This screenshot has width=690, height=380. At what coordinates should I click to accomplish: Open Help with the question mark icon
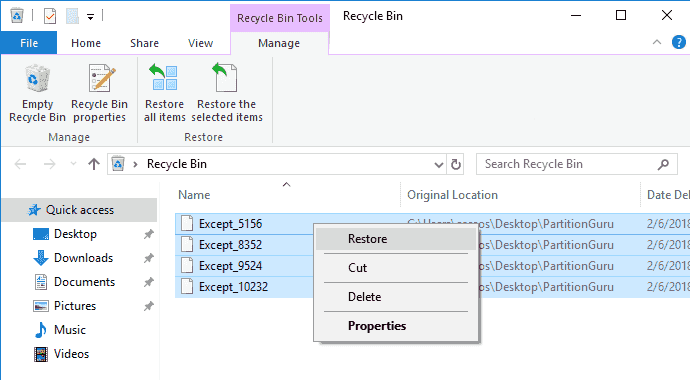679,42
